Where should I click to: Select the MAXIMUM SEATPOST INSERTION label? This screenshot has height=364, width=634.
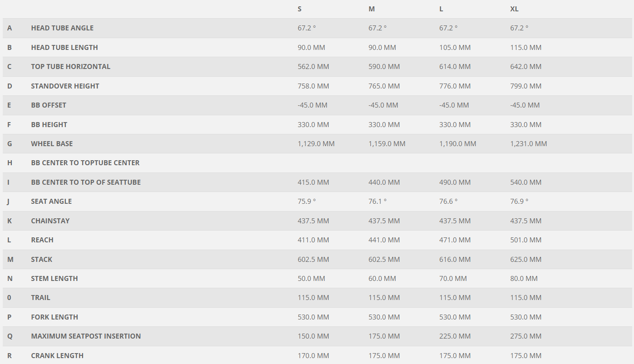(x=86, y=336)
